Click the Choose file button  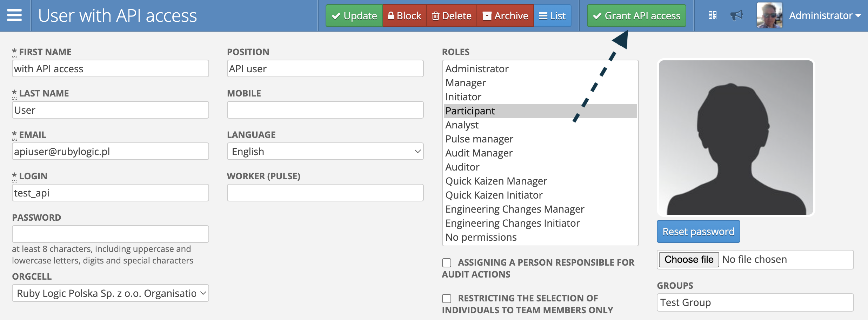pos(689,260)
